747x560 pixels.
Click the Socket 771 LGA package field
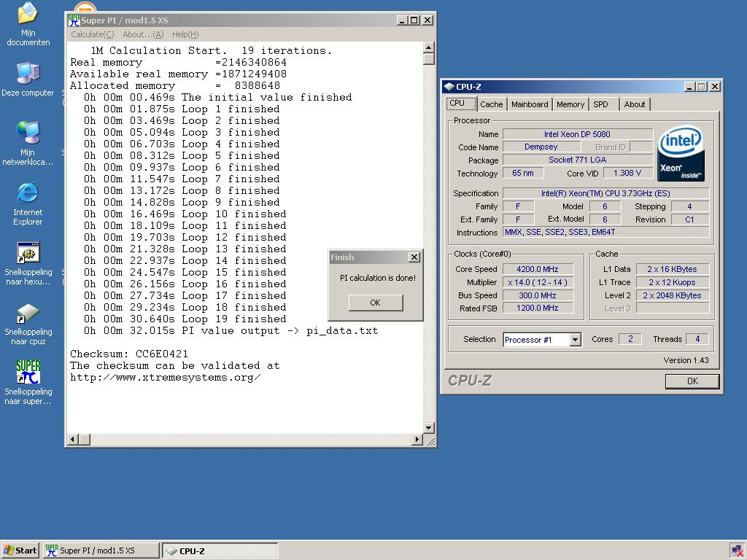click(578, 160)
